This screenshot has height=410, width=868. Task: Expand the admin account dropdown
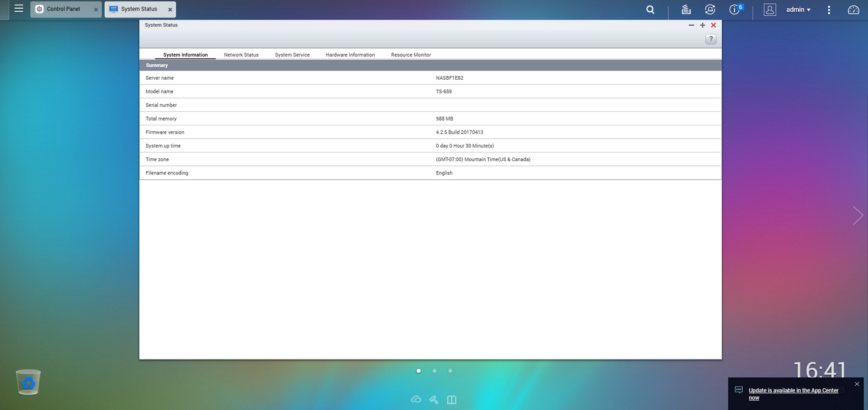[798, 9]
